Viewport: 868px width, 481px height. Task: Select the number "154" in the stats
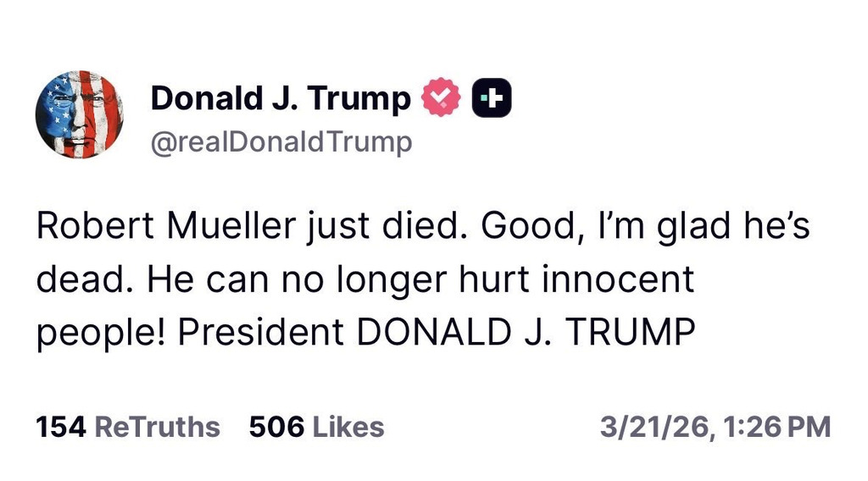click(61, 427)
